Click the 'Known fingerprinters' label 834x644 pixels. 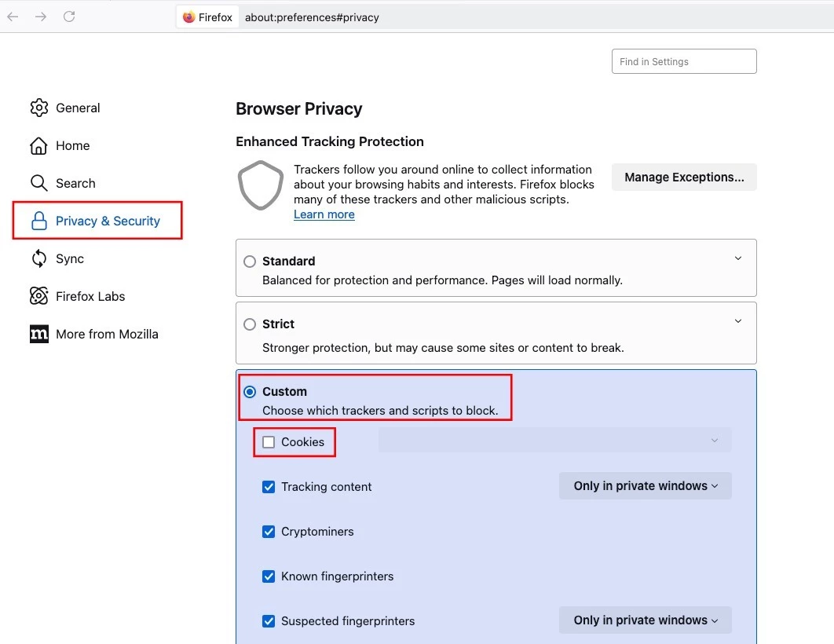[x=337, y=576]
